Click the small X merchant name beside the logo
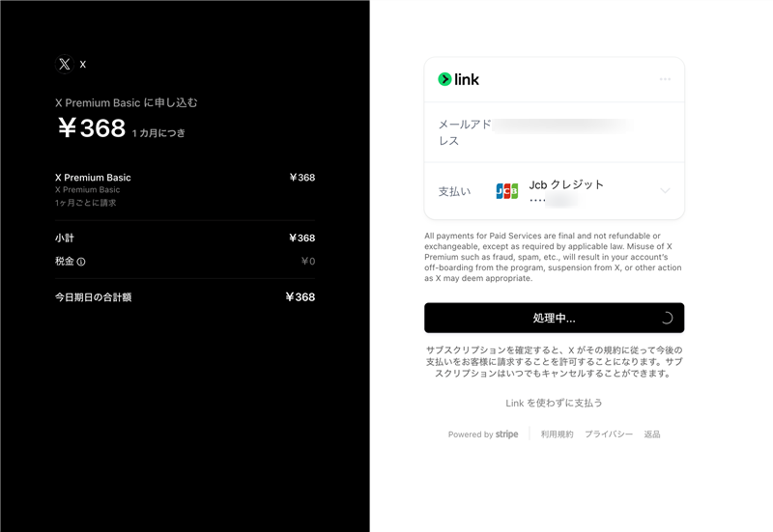The width and height of the screenshot is (773, 532). click(83, 64)
